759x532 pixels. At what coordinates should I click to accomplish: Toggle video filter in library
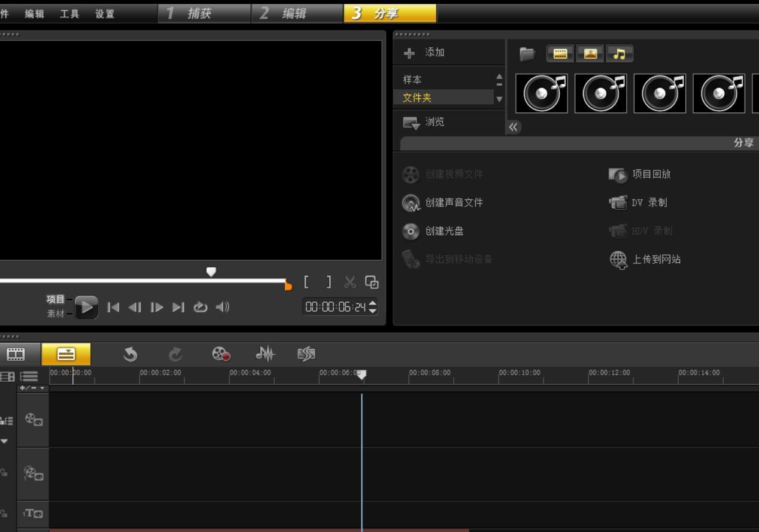pos(560,54)
